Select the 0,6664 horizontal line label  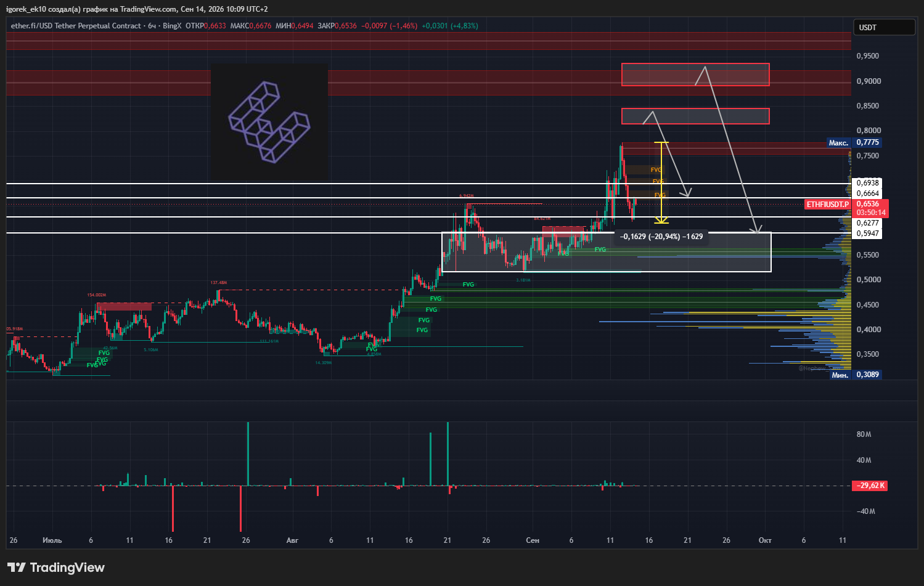867,193
